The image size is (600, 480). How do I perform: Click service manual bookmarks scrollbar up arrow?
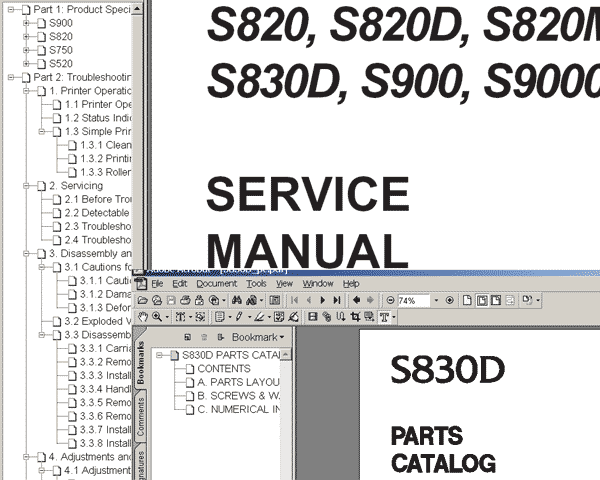point(137,8)
